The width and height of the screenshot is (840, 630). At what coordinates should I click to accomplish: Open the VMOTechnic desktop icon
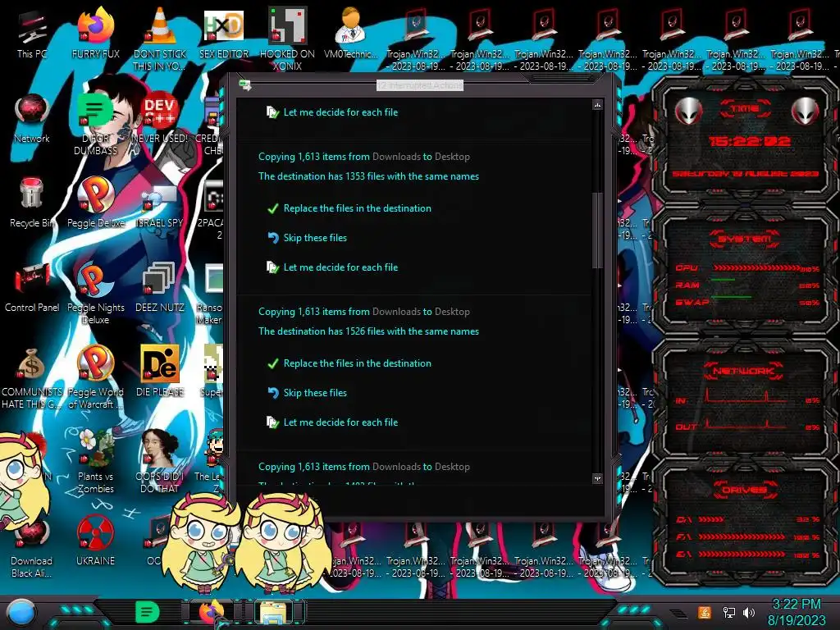351,34
